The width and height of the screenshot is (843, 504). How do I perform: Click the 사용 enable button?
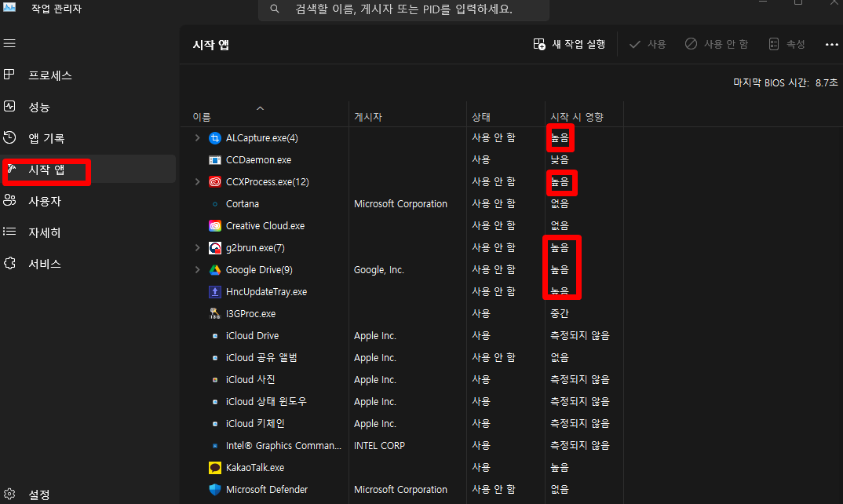(x=648, y=44)
